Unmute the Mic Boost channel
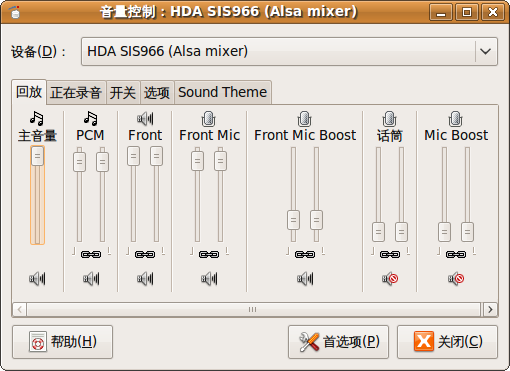The height and width of the screenshot is (371, 510). 456,279
